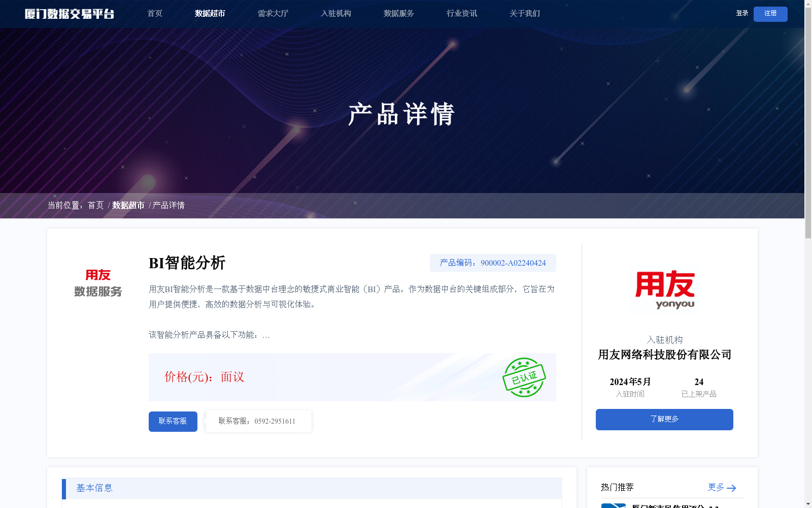
Task: Open the 行业资讯 nav item
Action: pos(462,14)
